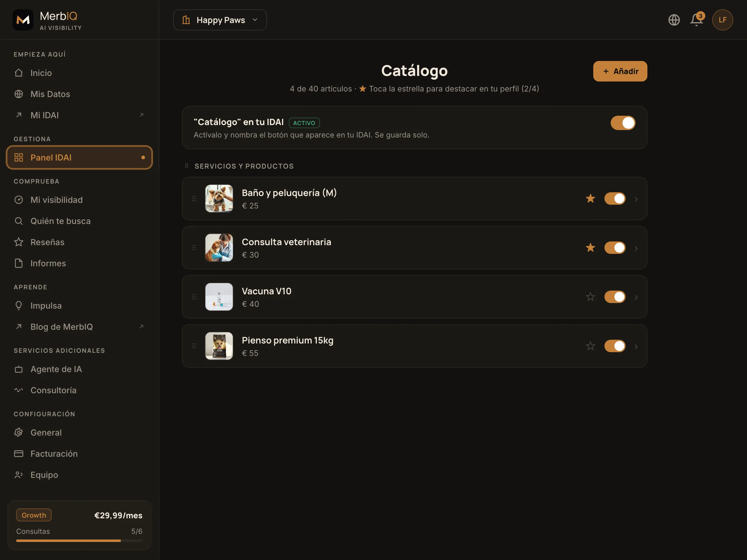747x560 pixels.
Task: Disable the Baño y peluquería (M) switch
Action: point(615,198)
